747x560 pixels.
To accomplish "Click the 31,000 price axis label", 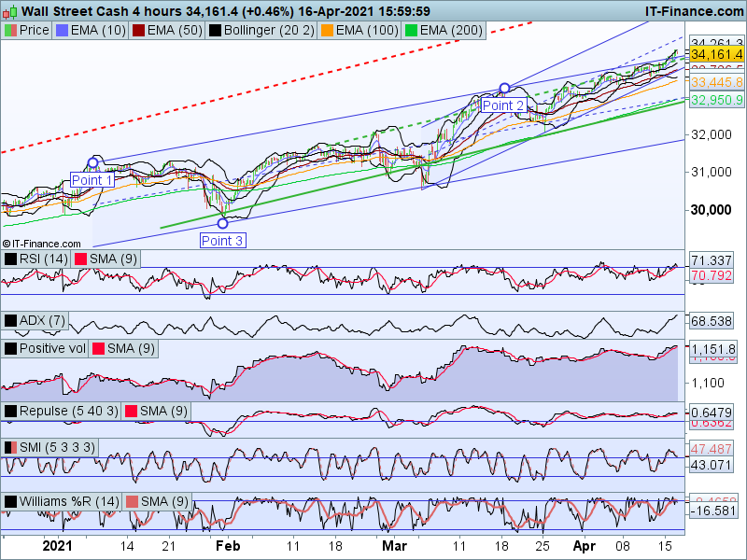I will click(712, 172).
